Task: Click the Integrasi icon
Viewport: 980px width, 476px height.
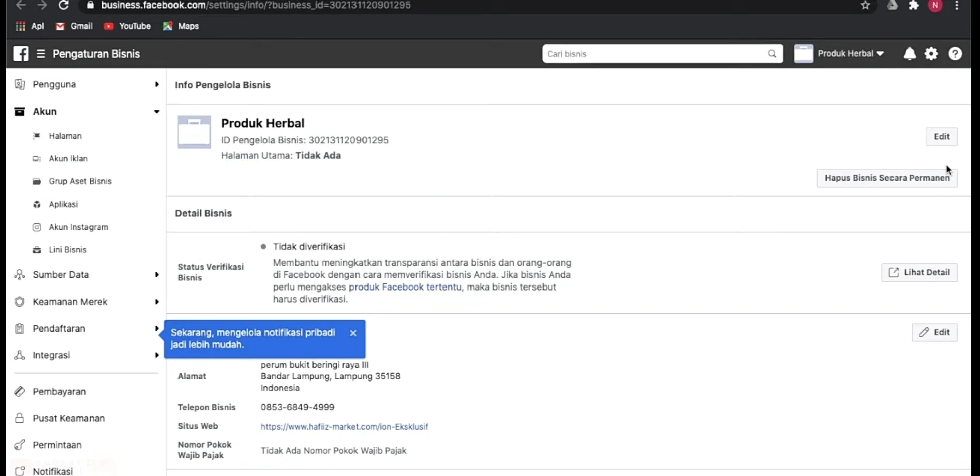Action: tap(20, 355)
